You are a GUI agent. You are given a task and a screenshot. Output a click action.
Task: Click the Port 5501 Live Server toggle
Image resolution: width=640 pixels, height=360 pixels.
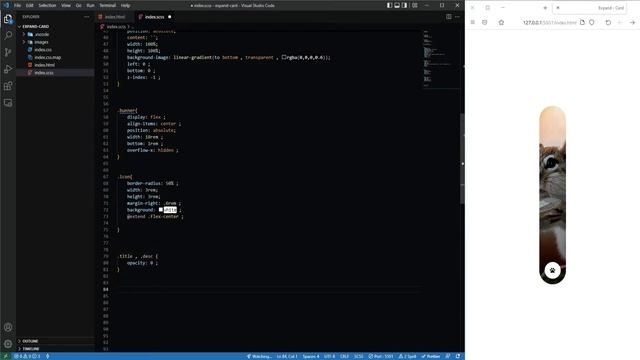[380, 356]
